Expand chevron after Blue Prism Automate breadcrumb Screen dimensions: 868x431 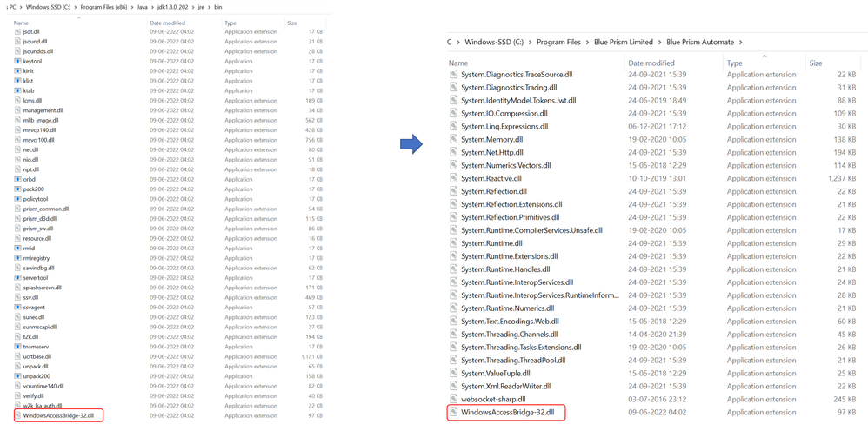[740, 42]
